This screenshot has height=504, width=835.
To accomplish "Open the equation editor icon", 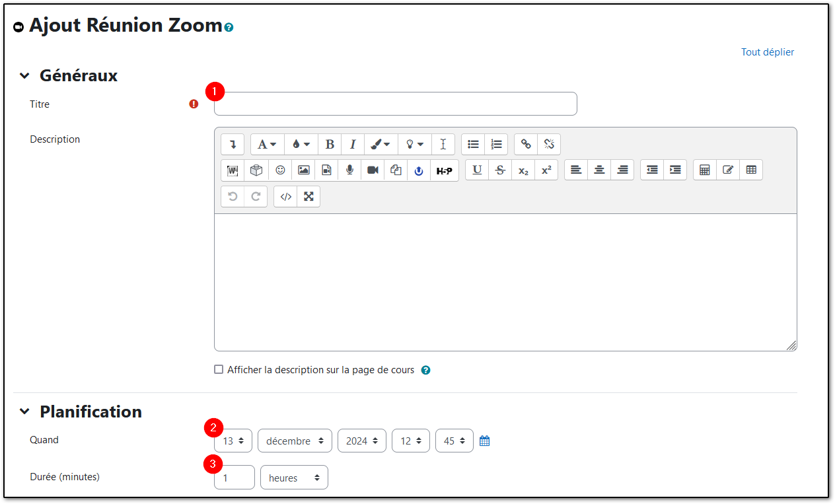I will pyautogui.click(x=704, y=170).
